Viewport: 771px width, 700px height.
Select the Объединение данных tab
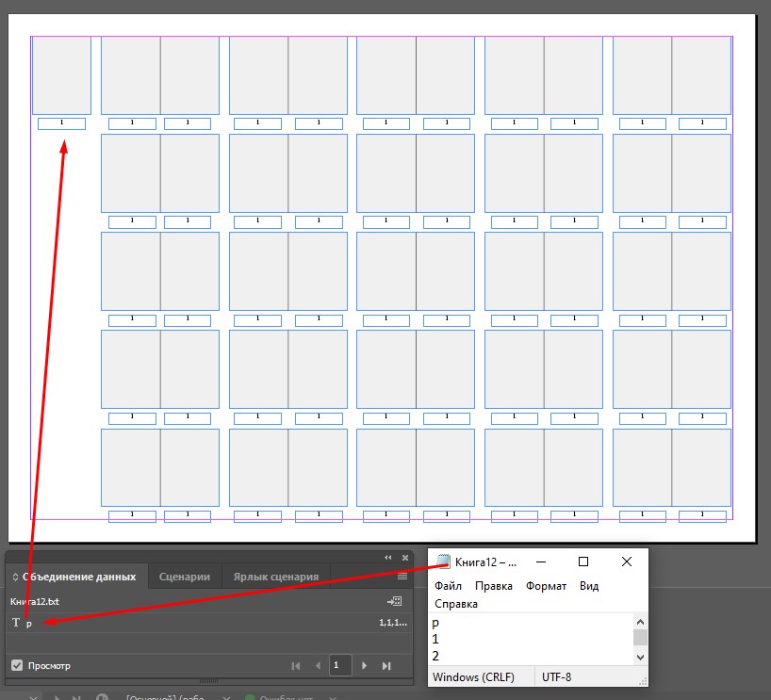tap(79, 577)
